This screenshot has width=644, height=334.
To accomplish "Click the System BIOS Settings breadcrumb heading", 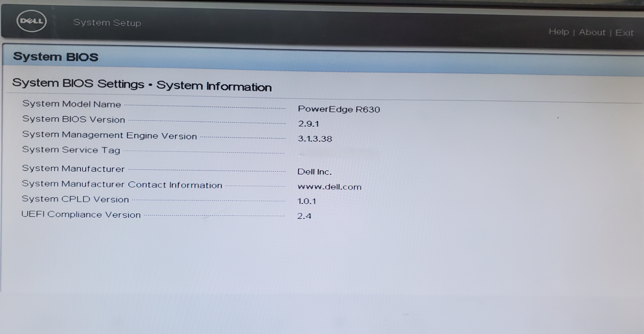I will 142,85.
